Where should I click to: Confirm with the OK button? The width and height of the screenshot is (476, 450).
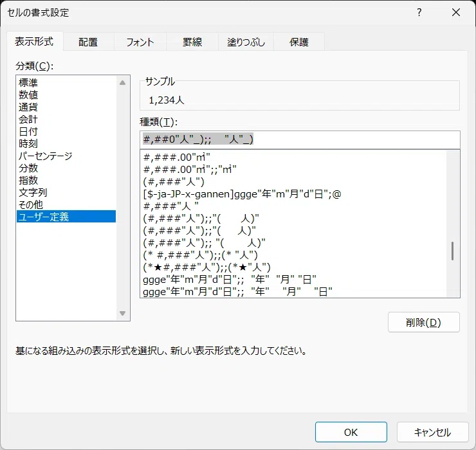(x=351, y=432)
